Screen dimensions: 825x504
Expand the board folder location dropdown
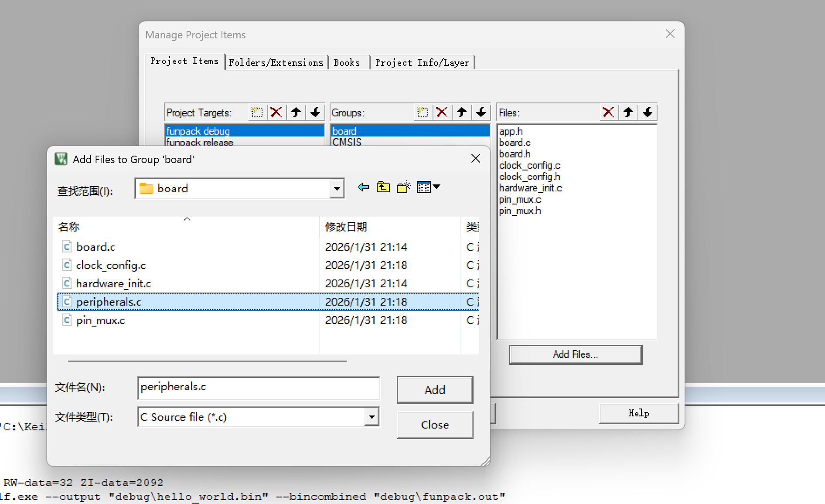(x=337, y=189)
